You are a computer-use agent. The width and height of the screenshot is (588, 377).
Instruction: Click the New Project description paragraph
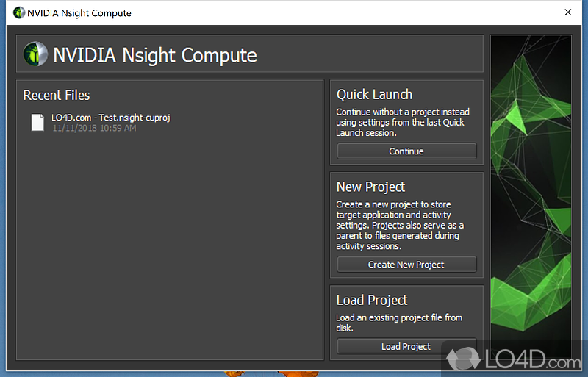400,225
